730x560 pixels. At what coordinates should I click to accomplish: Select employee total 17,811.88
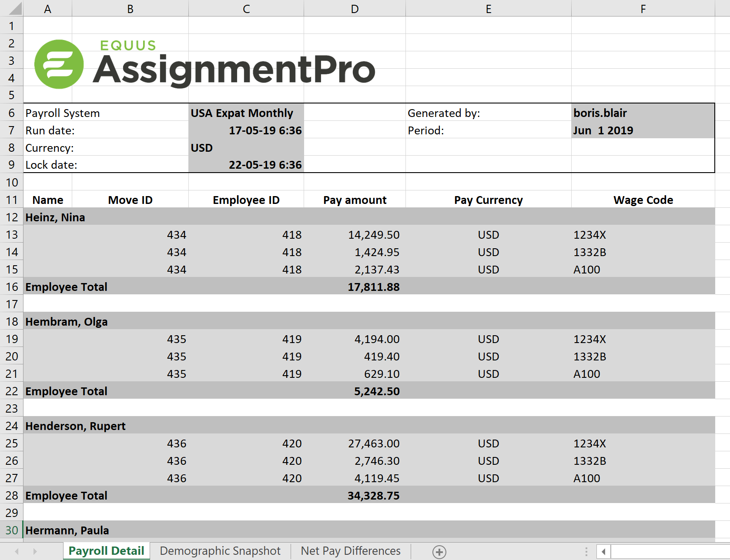355,287
